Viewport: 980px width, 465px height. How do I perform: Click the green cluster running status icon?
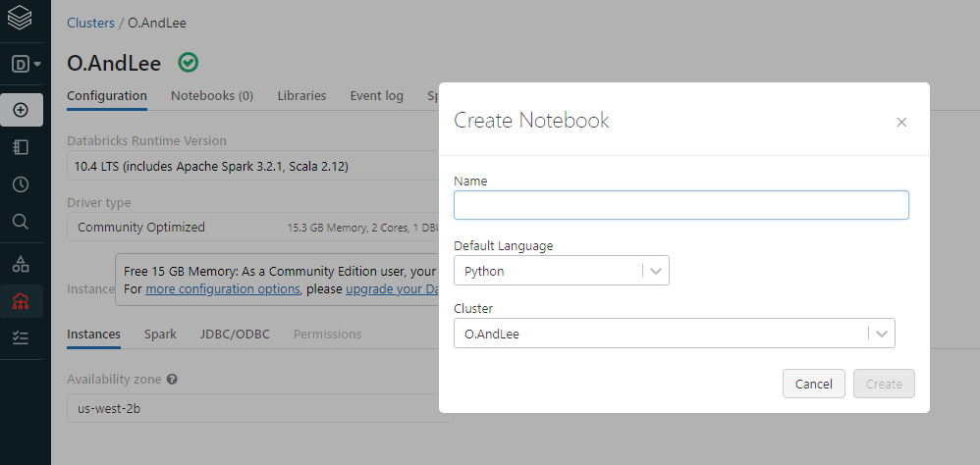click(189, 63)
